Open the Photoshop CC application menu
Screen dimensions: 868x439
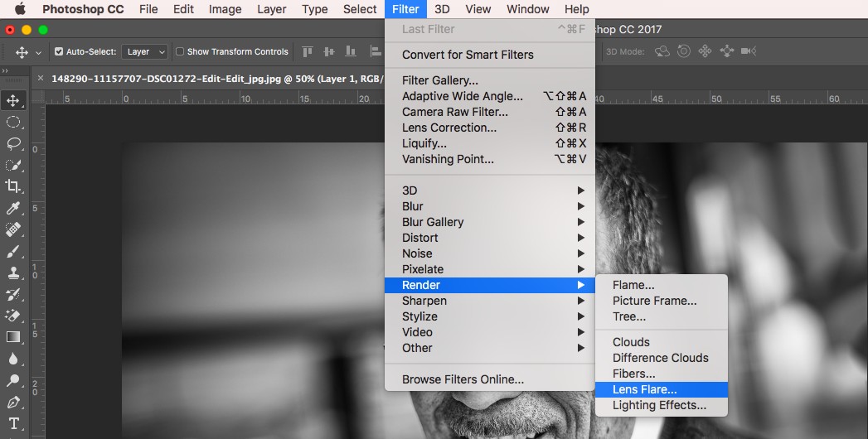[83, 9]
